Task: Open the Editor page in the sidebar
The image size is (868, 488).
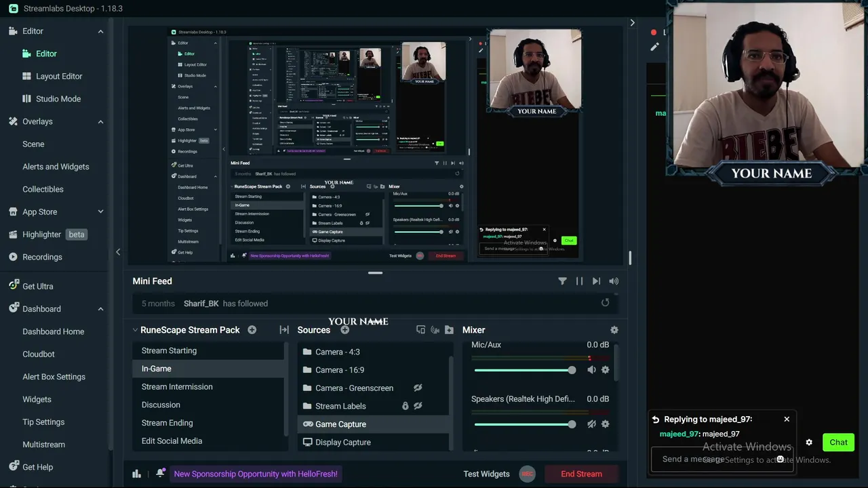Action: [46, 54]
